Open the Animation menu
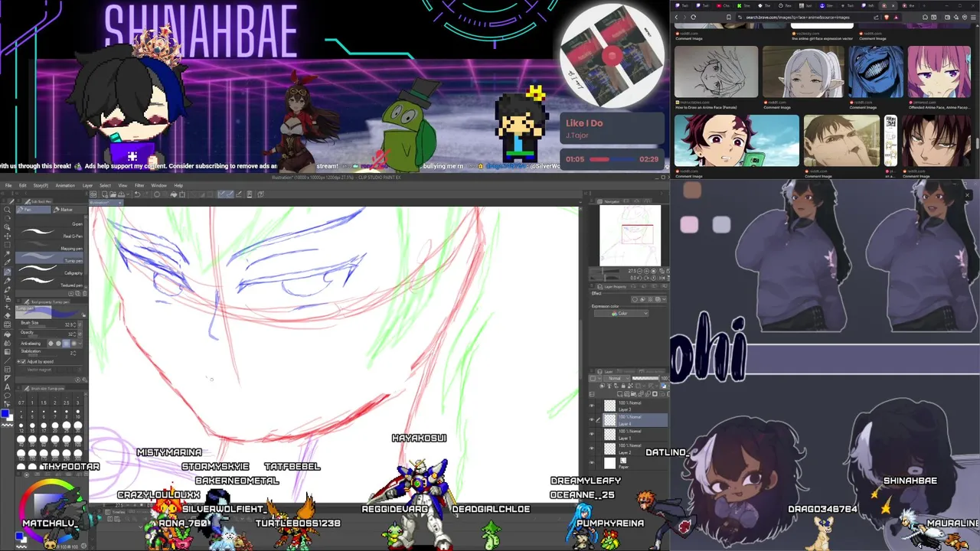Viewport: 980px width, 551px height. pos(65,185)
